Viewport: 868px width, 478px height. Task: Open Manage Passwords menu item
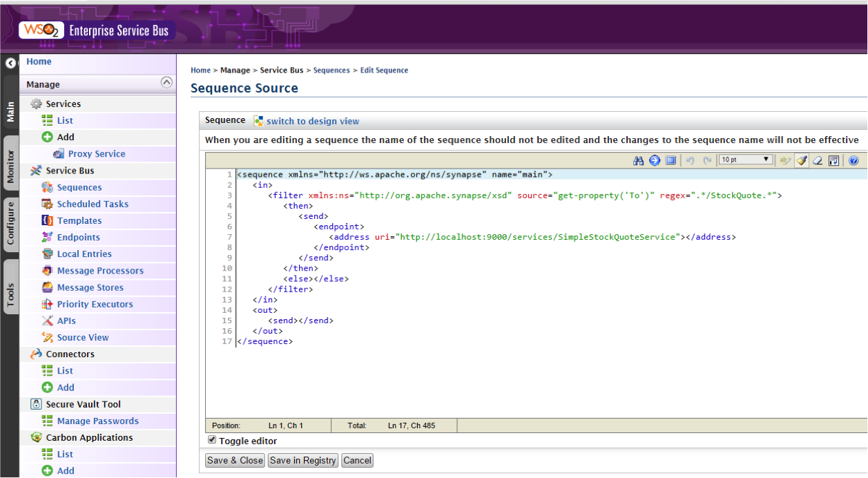tap(98, 421)
